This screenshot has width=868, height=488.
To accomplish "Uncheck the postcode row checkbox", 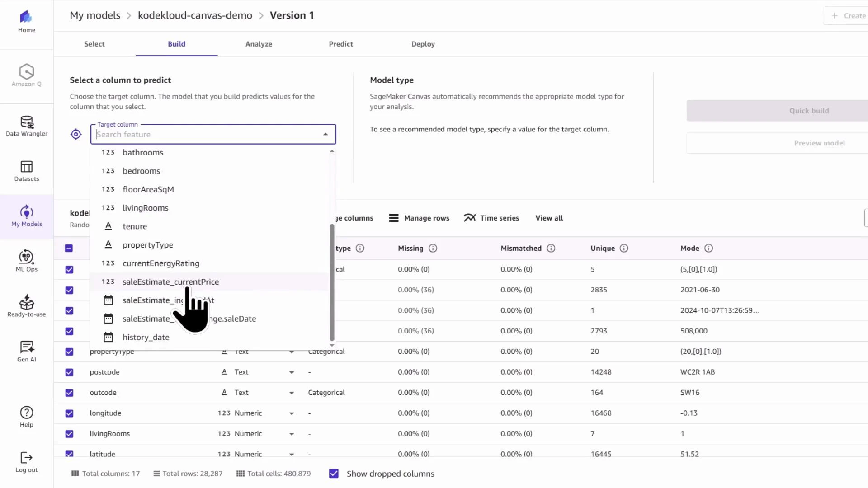I will [69, 372].
